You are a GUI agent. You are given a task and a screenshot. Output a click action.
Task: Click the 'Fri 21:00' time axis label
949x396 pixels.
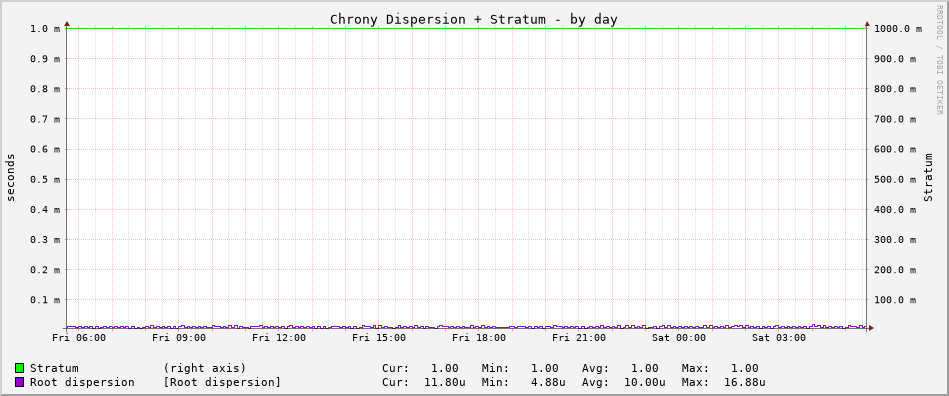pos(579,337)
